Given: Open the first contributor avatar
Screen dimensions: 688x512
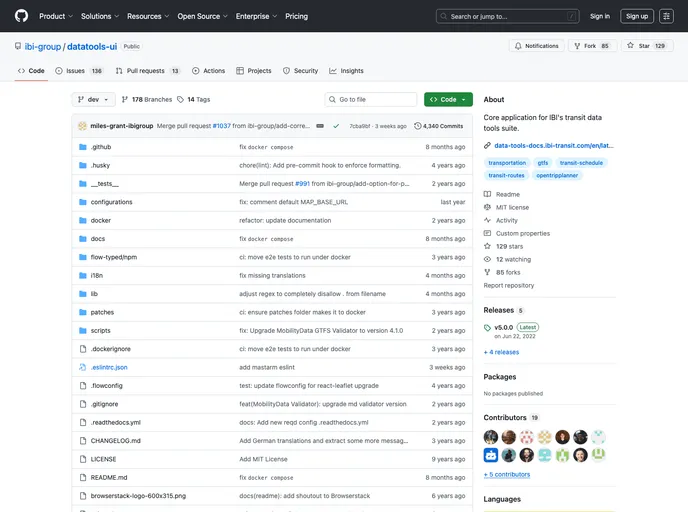Looking at the screenshot, I should tap(491, 437).
